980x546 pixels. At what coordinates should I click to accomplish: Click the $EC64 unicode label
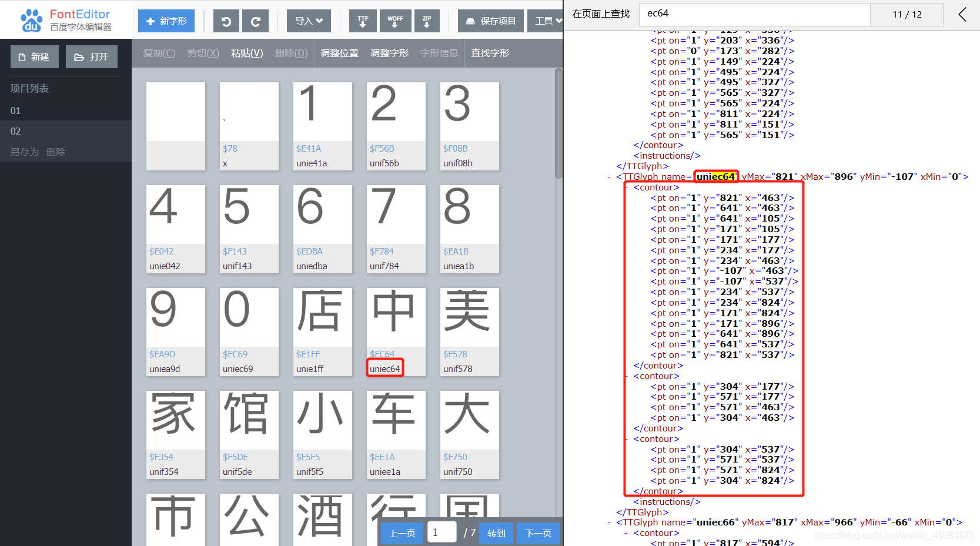(x=382, y=354)
